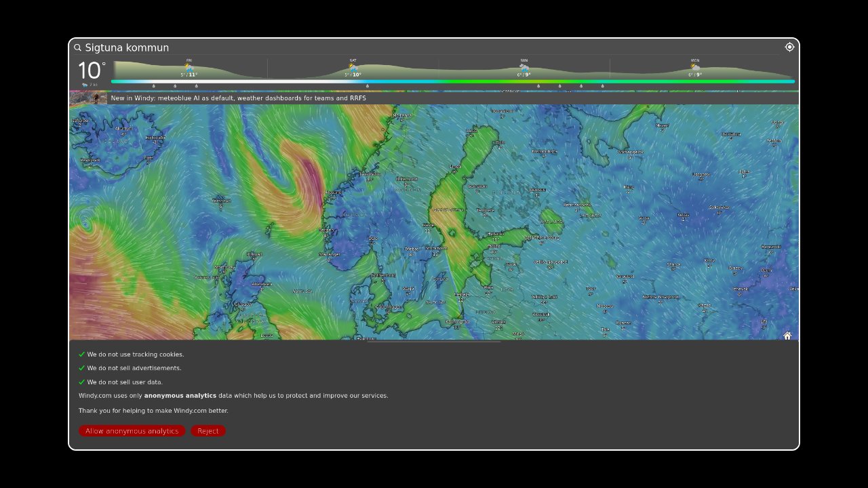This screenshot has width=868, height=488.
Task: Click the Arkhangelsk city label
Action: click(630, 152)
